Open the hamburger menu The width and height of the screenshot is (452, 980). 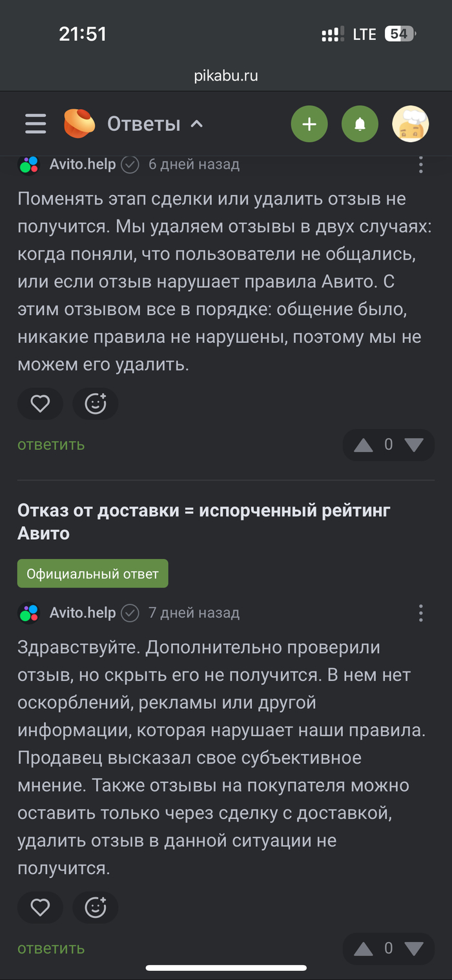tap(36, 123)
